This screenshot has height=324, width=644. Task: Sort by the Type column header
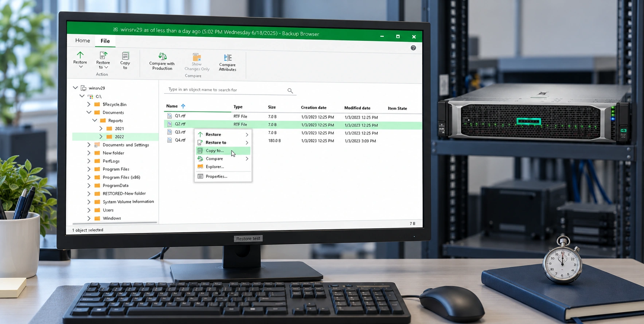pos(238,107)
